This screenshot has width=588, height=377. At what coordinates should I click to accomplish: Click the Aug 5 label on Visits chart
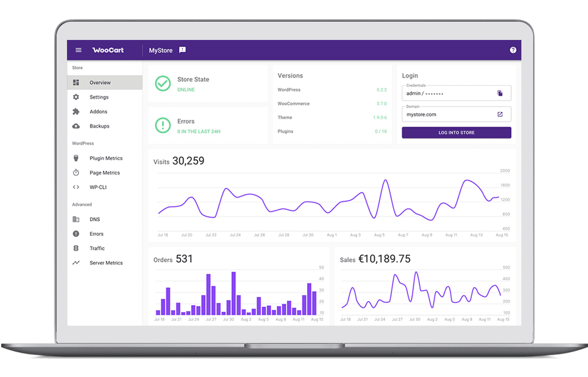(x=379, y=235)
